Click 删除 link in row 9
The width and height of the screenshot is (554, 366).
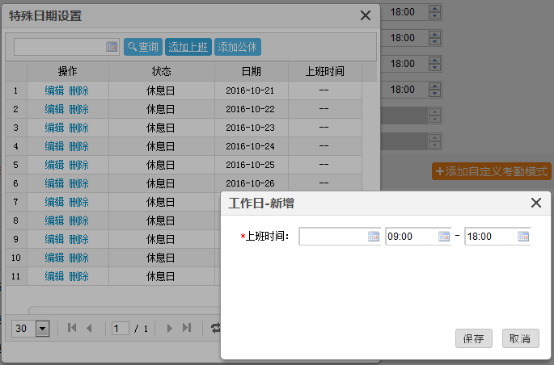point(79,239)
